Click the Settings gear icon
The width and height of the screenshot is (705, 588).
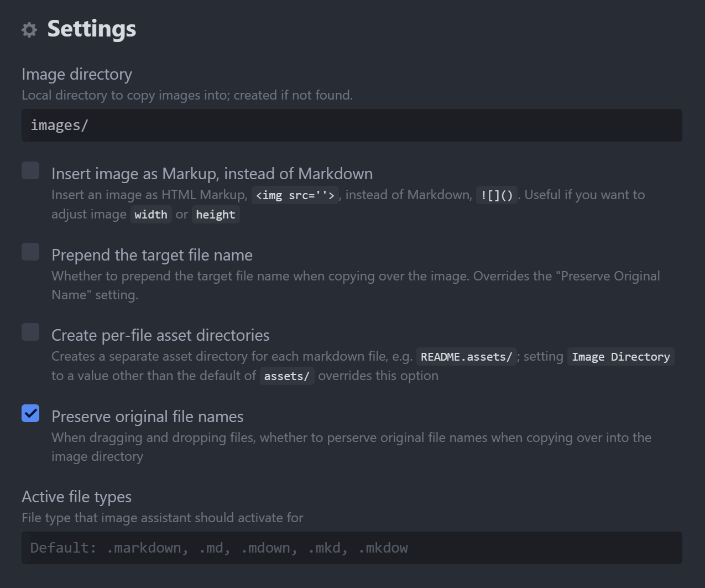(29, 29)
